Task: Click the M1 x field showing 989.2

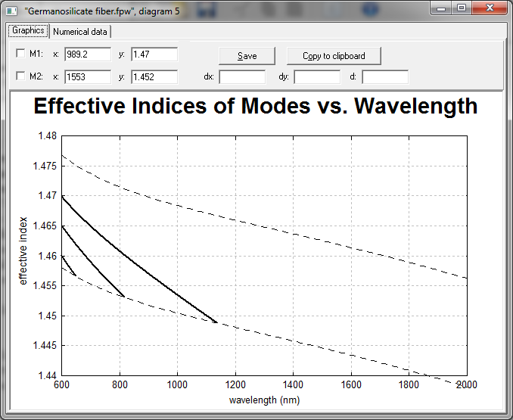Action: [x=88, y=54]
